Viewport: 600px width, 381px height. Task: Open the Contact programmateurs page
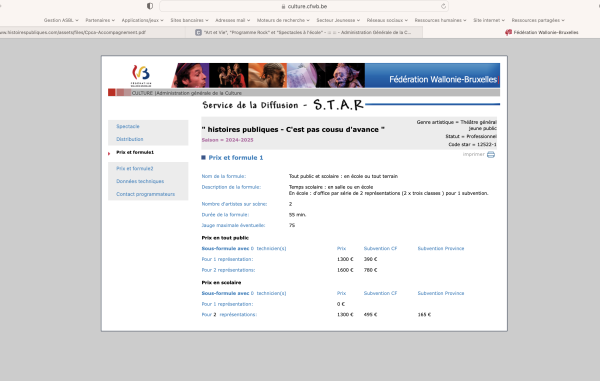(145, 194)
